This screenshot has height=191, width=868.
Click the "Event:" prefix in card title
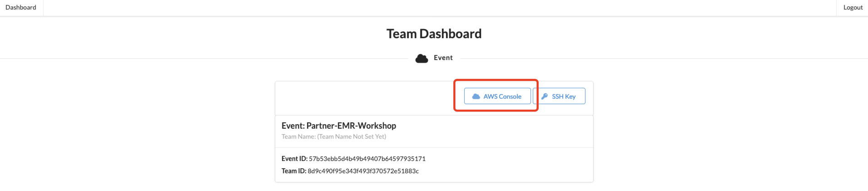click(x=293, y=126)
